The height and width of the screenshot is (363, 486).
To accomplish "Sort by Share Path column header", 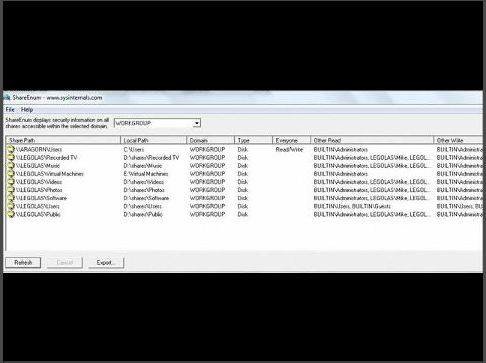I will point(63,140).
